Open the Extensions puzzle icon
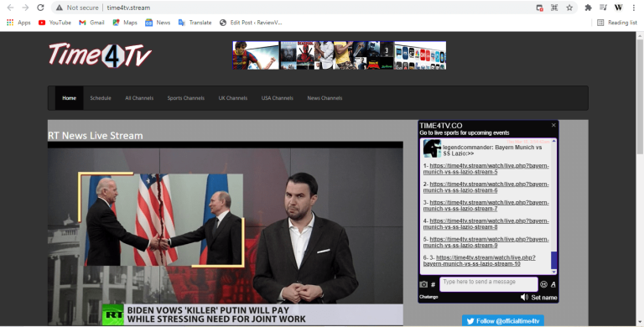Screen dimensions: 644x327 point(588,8)
